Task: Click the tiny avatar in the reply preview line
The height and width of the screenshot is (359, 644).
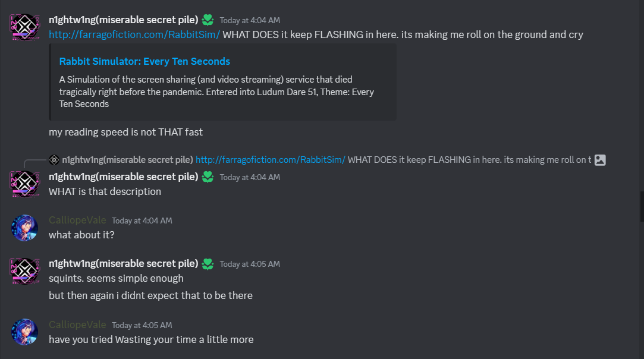Action: (x=54, y=159)
